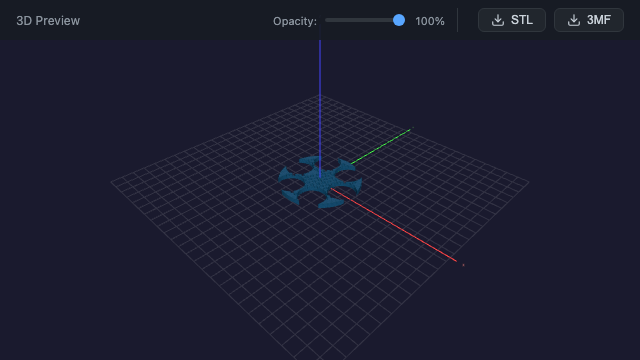This screenshot has width=640, height=360.
Task: Click the 100% opacity value
Action: (430, 21)
